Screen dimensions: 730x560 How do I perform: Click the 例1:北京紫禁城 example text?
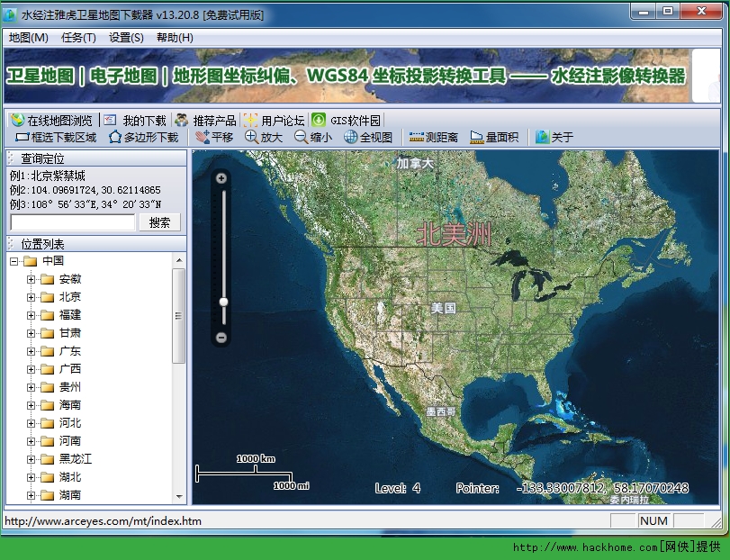(x=48, y=176)
